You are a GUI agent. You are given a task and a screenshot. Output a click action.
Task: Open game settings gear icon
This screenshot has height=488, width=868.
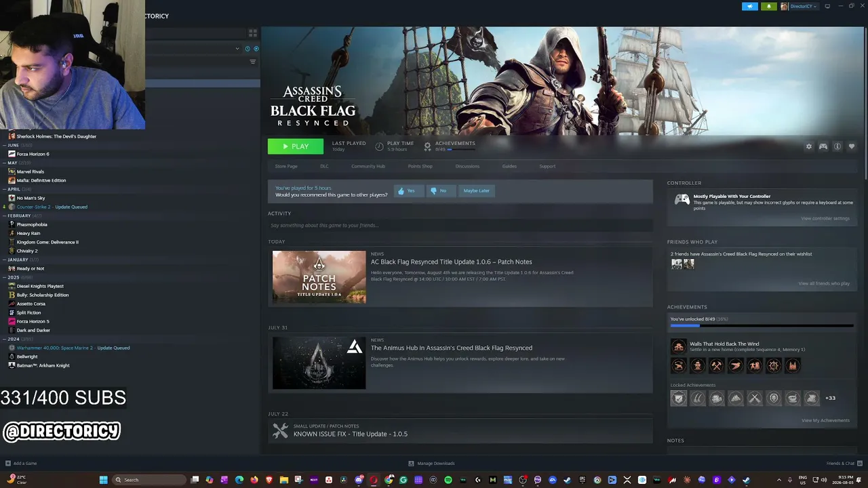point(808,146)
